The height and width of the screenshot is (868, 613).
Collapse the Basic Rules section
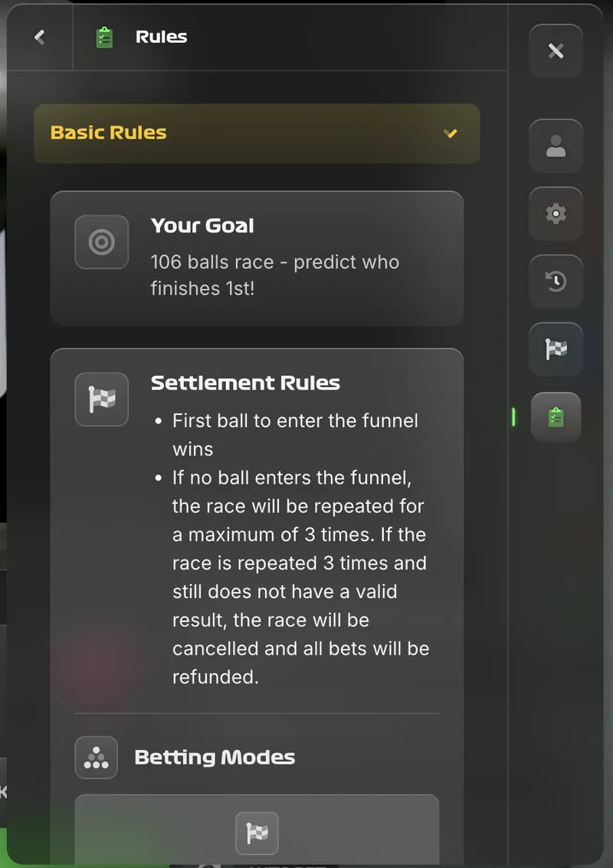(257, 133)
